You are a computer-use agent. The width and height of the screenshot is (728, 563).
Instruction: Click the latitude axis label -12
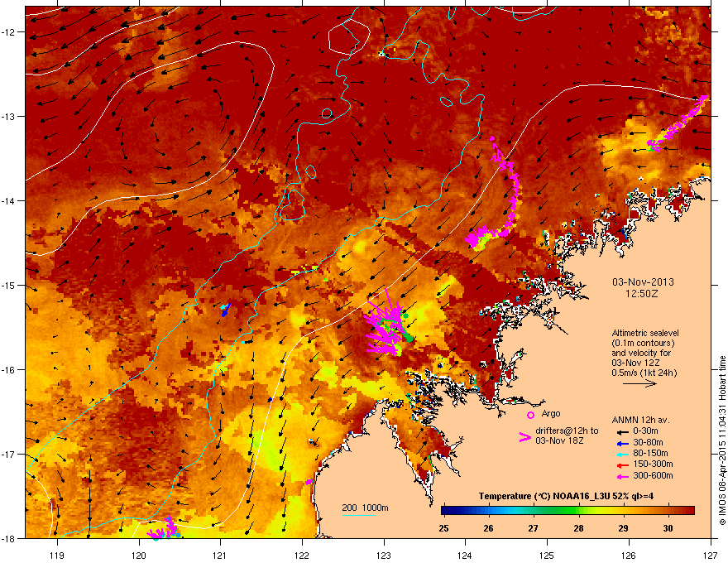tap(8, 32)
